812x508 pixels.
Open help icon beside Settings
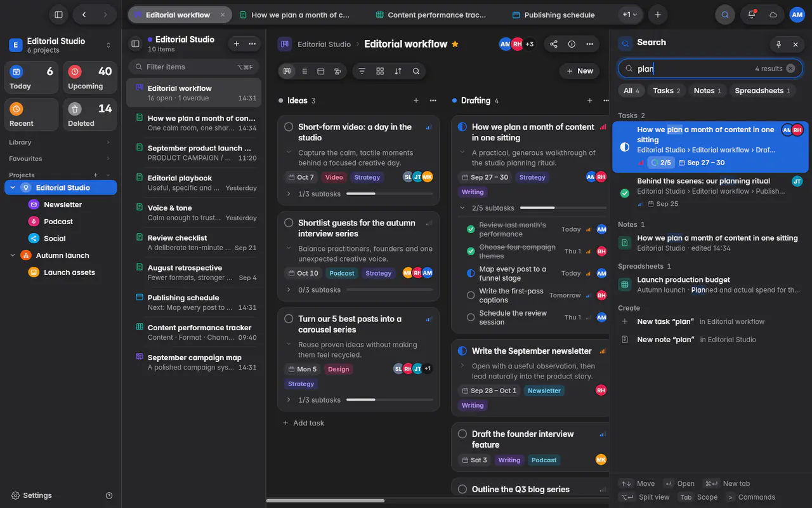109,495
